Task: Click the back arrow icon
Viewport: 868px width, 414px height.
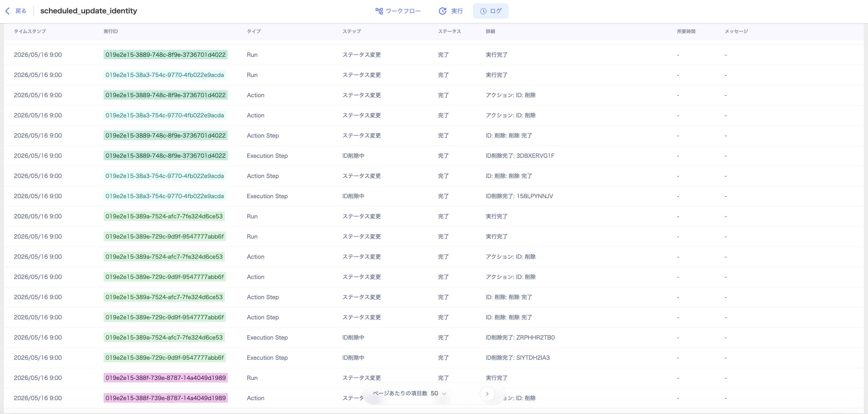Action: 7,11
